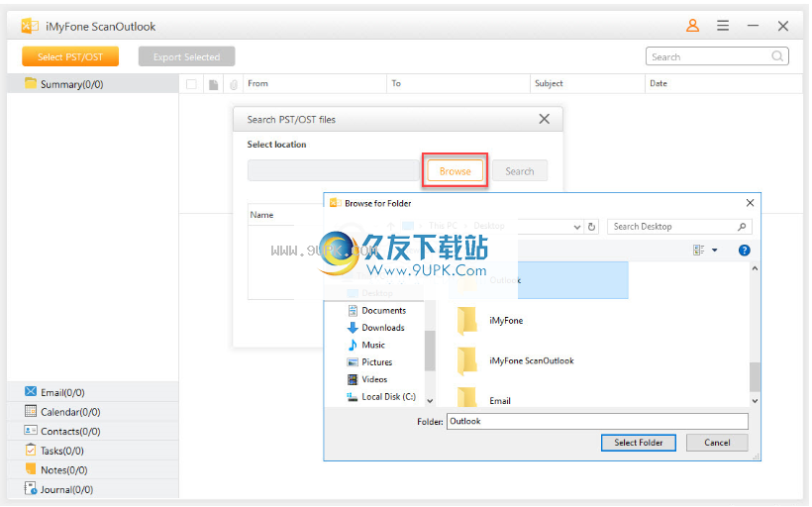Click the Export Selected button
This screenshot has height=507, width=812.
[186, 56]
